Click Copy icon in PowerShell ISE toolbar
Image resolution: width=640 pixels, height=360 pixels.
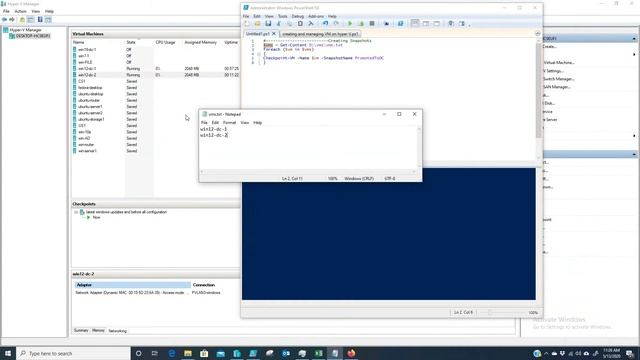coord(289,24)
